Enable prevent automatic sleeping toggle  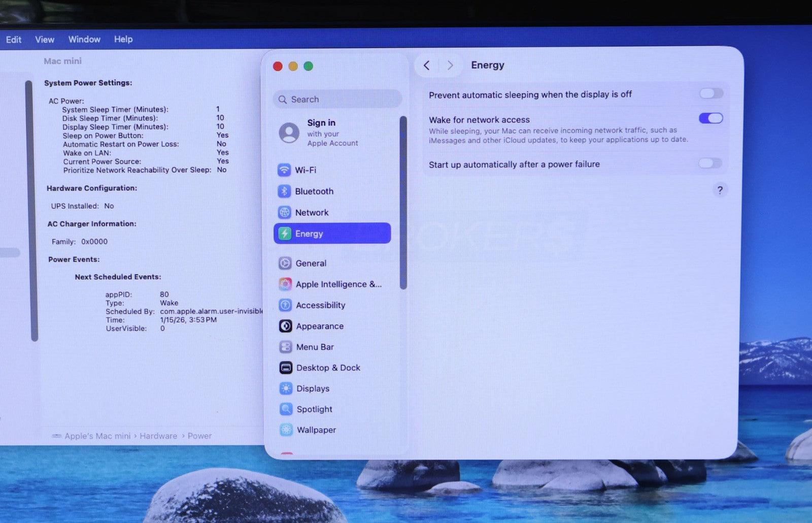click(710, 93)
